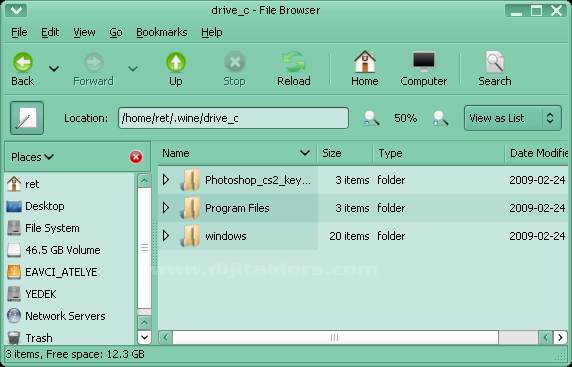Click the 20 items size cell
Image resolution: width=572 pixels, height=367 pixels.
click(x=349, y=236)
